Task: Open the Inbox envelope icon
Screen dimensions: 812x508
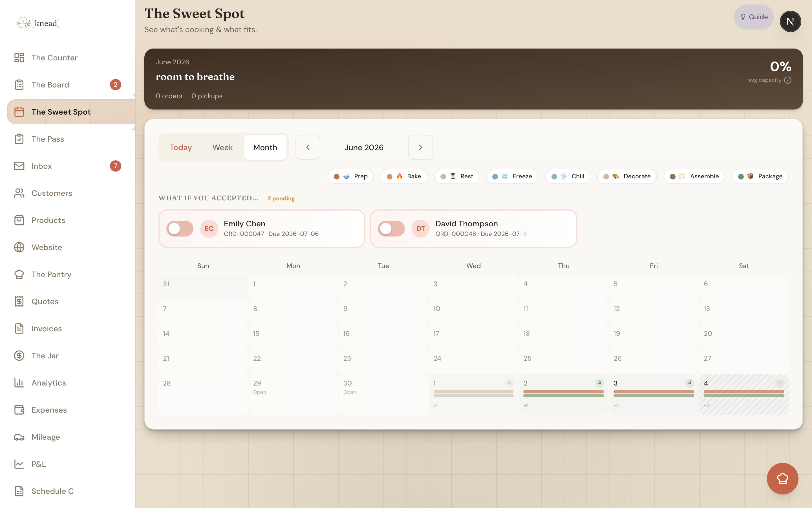Action: (x=19, y=166)
